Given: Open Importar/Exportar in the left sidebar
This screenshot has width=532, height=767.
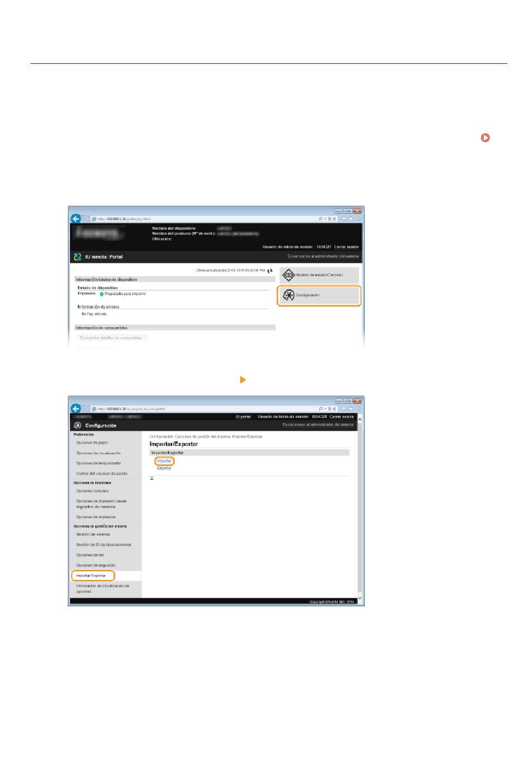Looking at the screenshot, I should (x=91, y=575).
